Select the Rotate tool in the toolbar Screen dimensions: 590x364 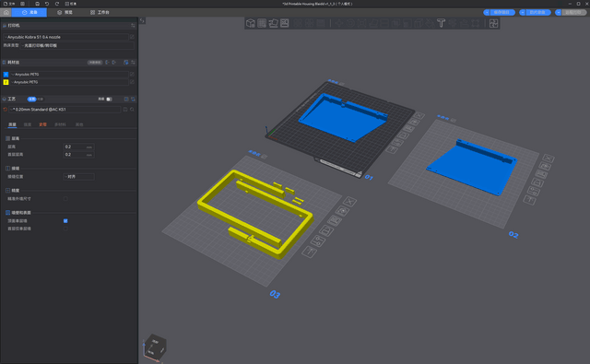(x=350, y=23)
